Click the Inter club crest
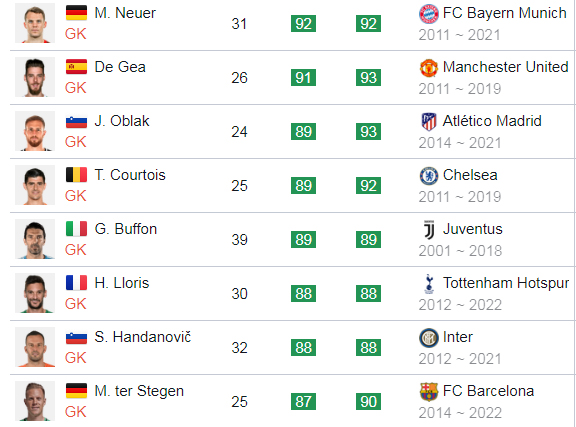This screenshot has height=427, width=576. click(429, 338)
